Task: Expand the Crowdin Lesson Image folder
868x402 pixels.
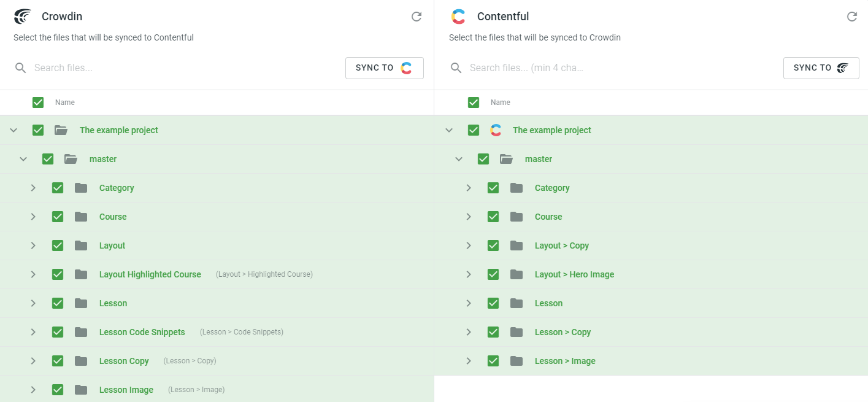Action: pyautogui.click(x=33, y=390)
